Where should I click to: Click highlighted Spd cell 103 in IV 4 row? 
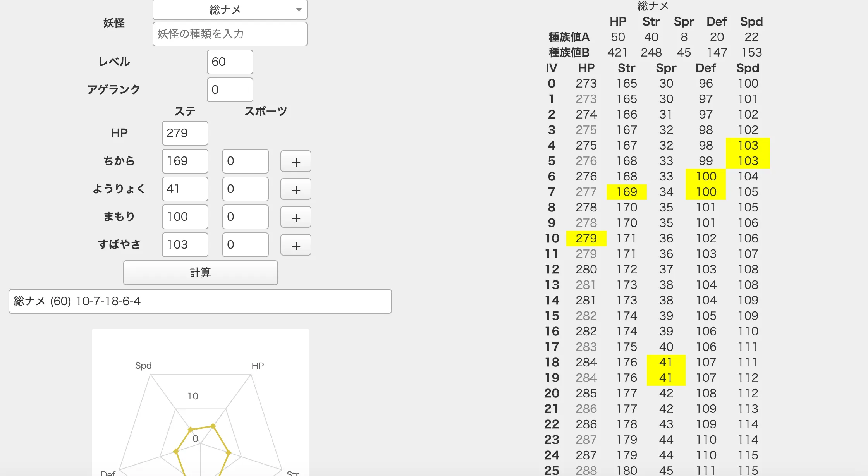tap(748, 146)
